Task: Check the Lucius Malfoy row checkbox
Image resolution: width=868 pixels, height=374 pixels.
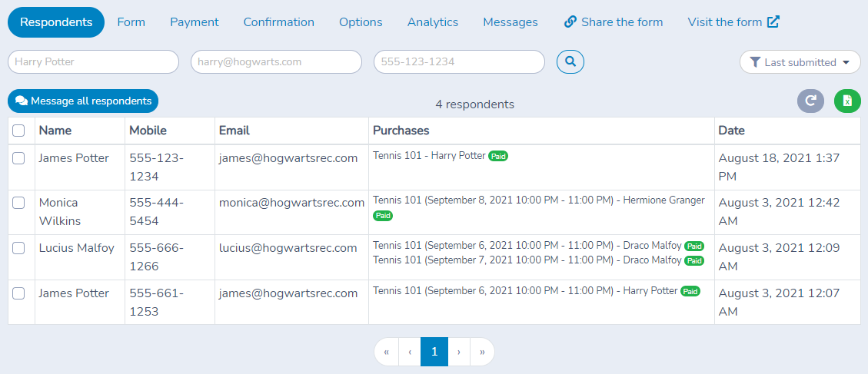Action: click(18, 248)
